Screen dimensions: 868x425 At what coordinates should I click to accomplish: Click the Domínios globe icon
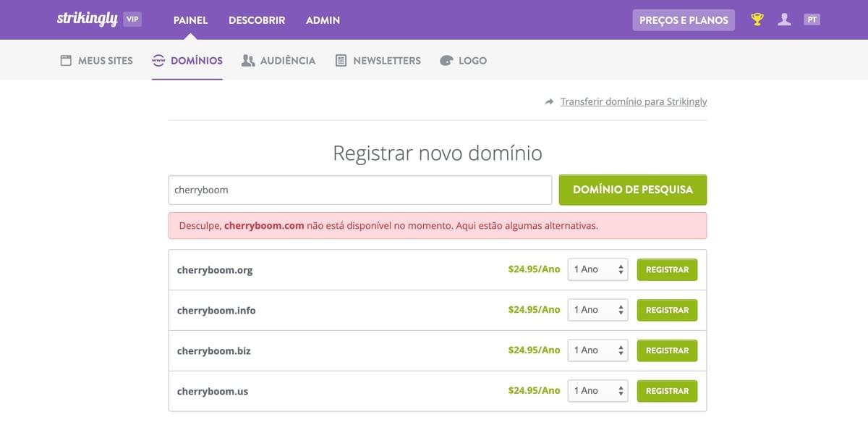[158, 60]
